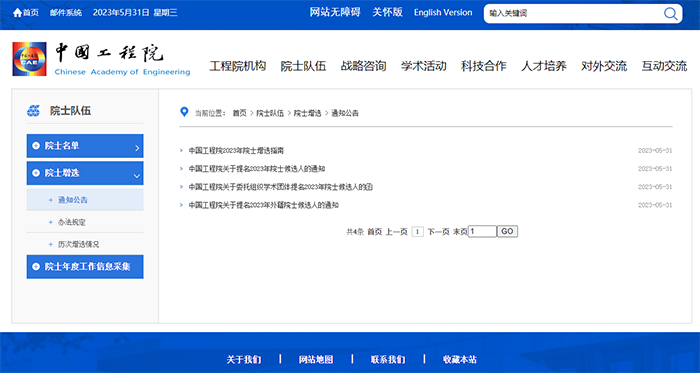Focus the 输入关键词 search field
Viewport: 700px width, 373px height.
574,13
